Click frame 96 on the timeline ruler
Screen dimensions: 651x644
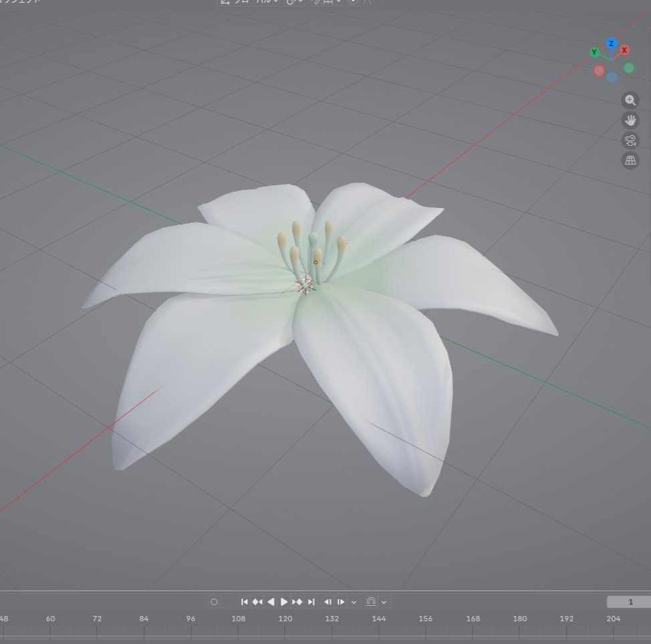click(190, 619)
